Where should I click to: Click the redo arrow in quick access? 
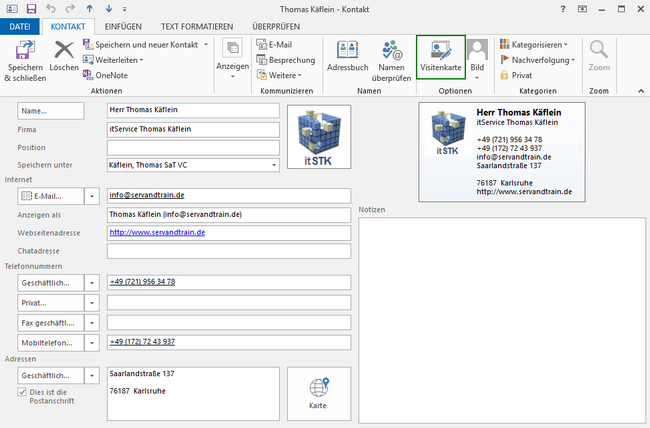point(70,8)
